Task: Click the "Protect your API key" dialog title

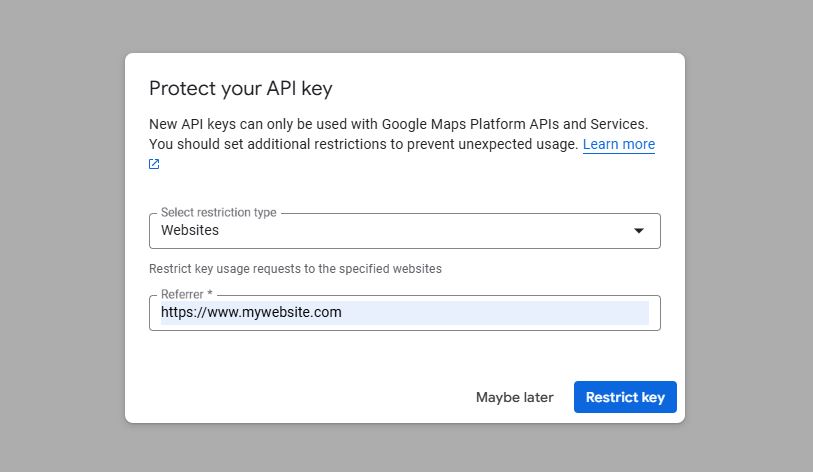Action: [240, 88]
